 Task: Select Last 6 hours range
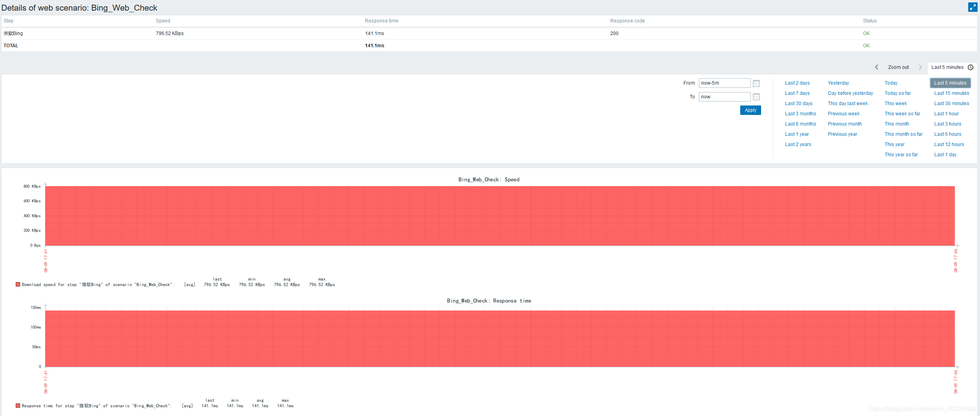point(948,134)
